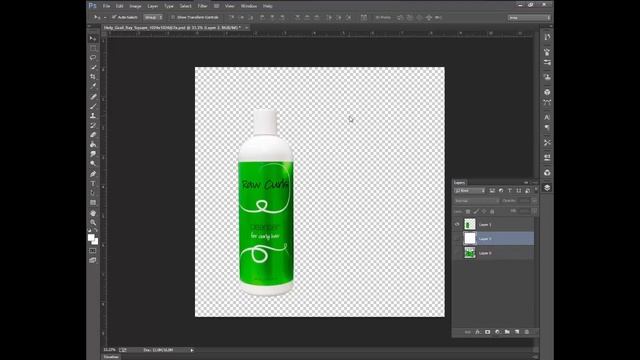Link layers at Layers panel bottom
Screen dimensions: 640x360
[x=468, y=332]
